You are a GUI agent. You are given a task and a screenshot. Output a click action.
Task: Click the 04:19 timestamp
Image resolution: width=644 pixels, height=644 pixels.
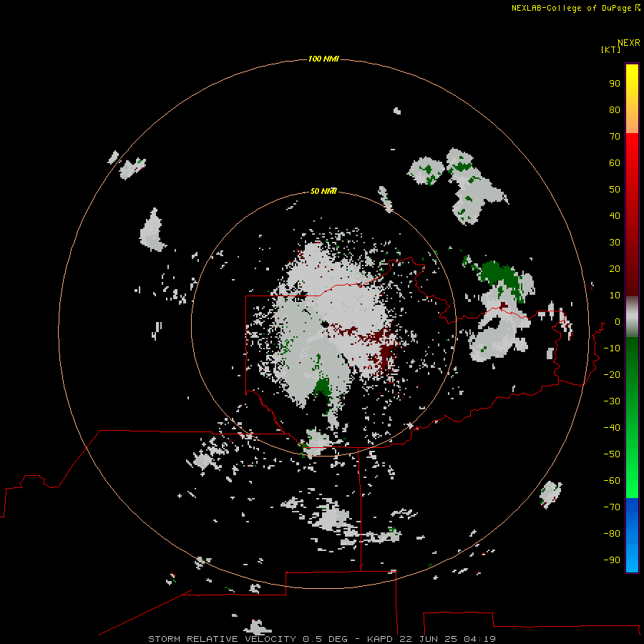(x=479, y=639)
